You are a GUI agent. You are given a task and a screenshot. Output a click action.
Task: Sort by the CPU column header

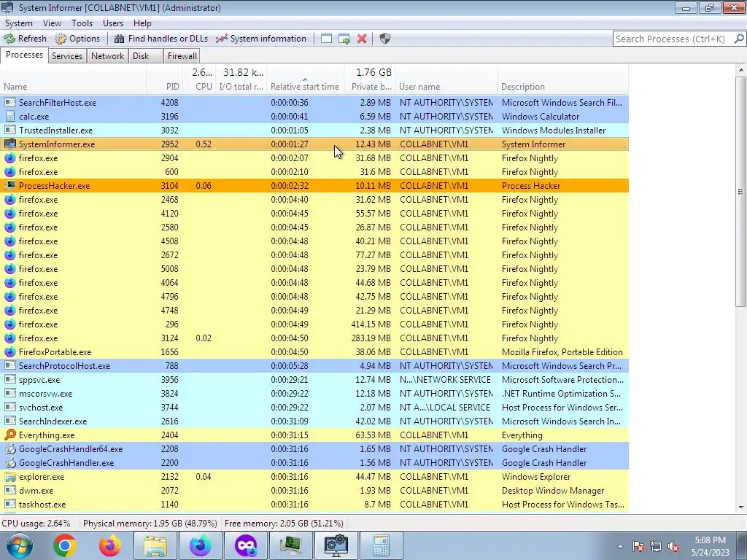coord(199,80)
